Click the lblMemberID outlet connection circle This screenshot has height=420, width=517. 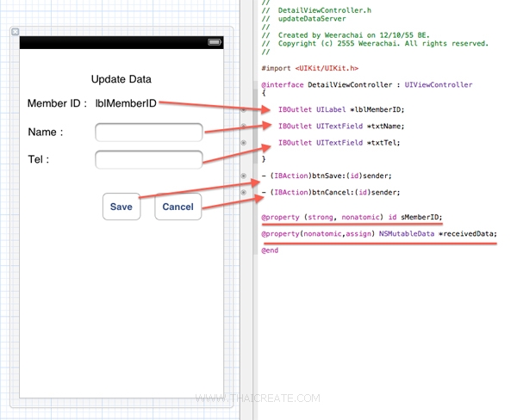(244, 110)
